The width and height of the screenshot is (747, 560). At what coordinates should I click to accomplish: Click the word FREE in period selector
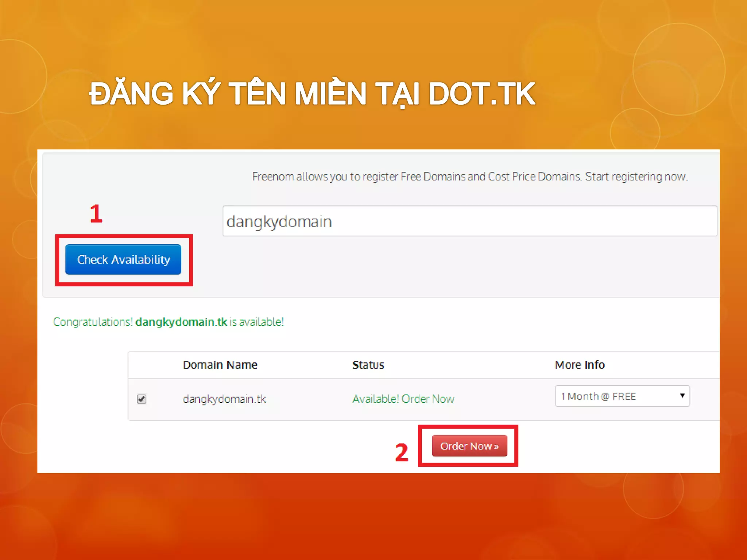(x=624, y=396)
